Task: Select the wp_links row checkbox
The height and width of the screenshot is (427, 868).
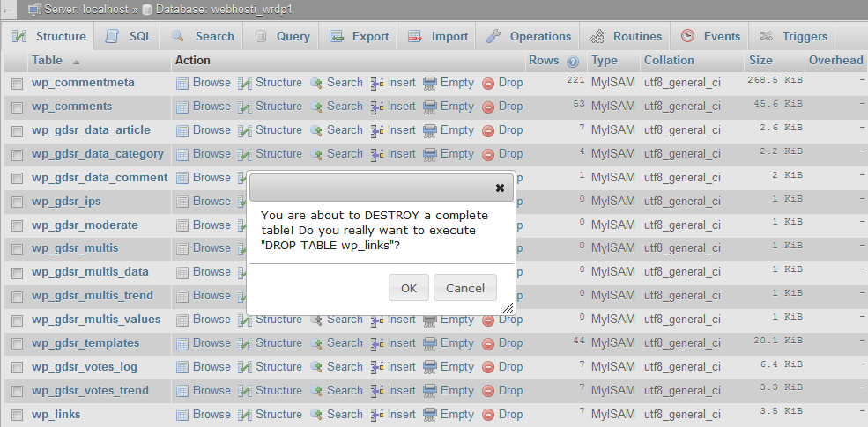Action: click(17, 416)
